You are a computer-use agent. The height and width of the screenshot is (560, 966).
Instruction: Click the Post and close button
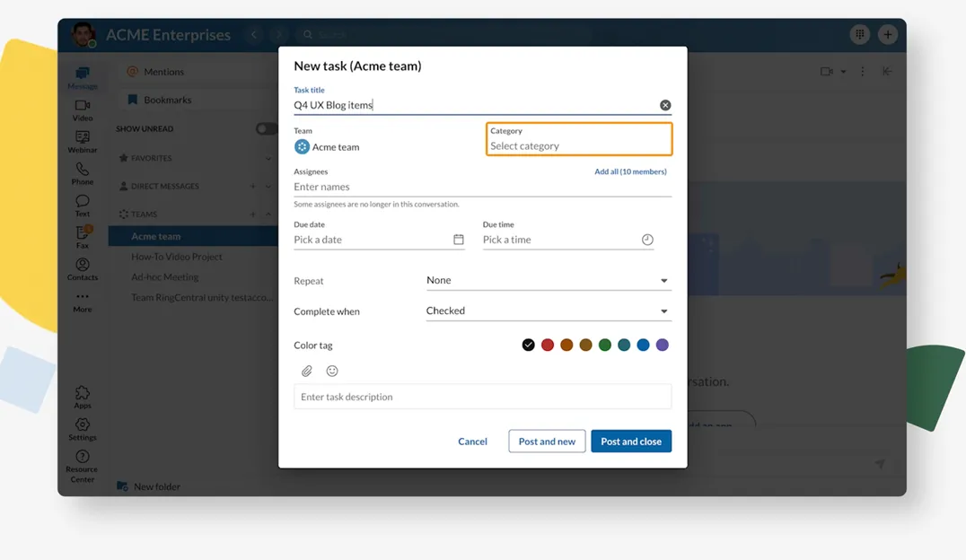point(630,442)
